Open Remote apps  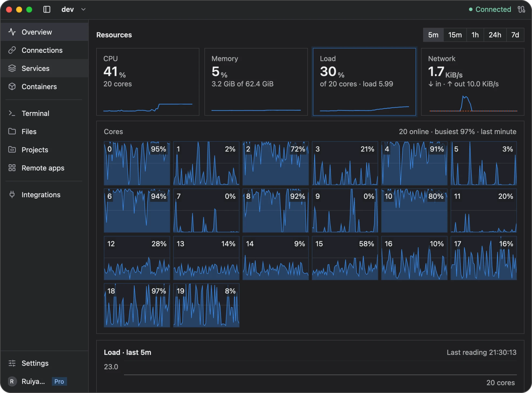tap(44, 168)
